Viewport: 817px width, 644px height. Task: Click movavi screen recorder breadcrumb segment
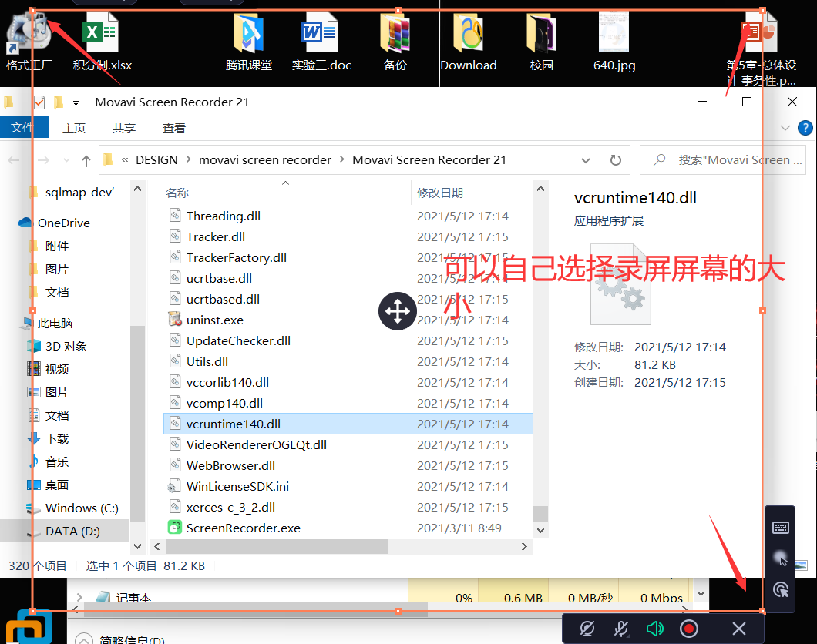(x=264, y=160)
